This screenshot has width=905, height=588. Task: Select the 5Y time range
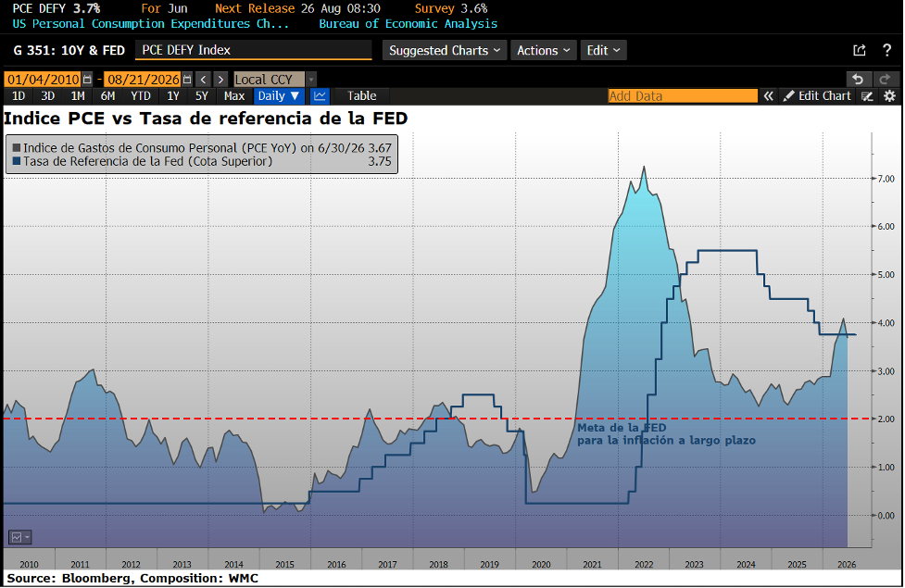coord(201,95)
